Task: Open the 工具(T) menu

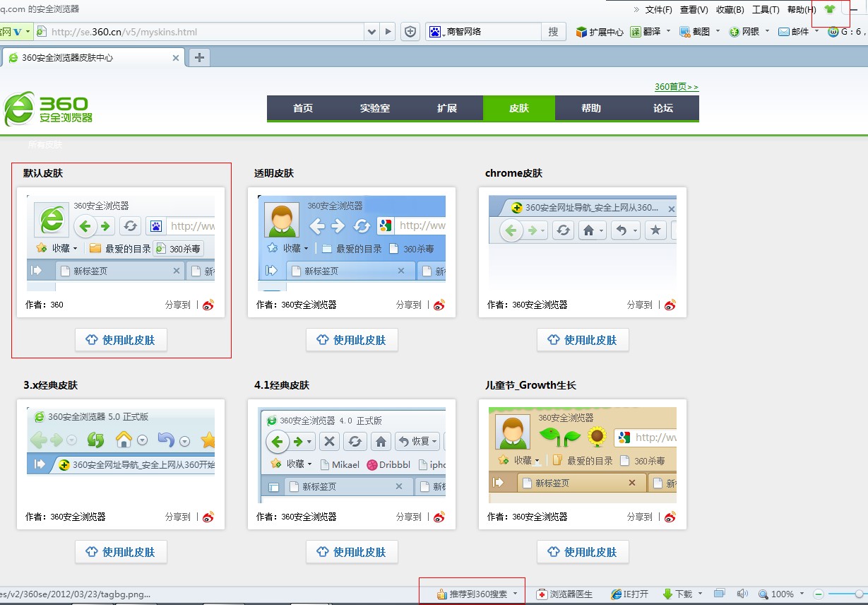Action: (x=766, y=10)
